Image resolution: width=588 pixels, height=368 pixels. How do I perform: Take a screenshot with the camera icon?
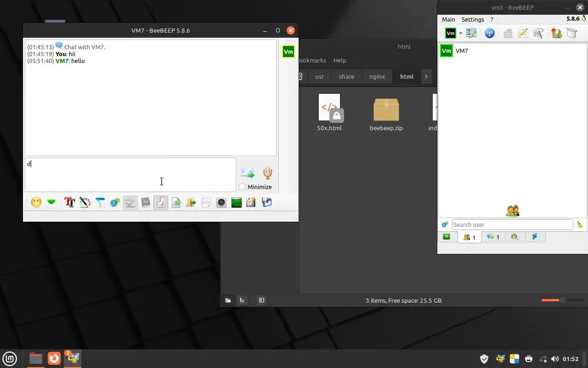[x=221, y=202]
